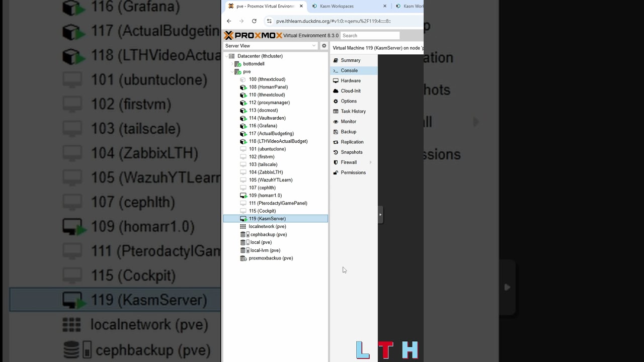
Task: Click the container icon for 108 HomarrPanel
Action: 244,87
